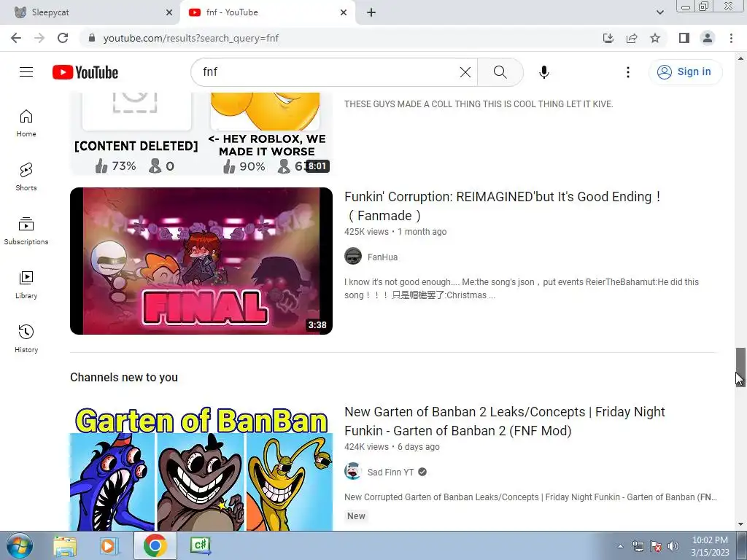The width and height of the screenshot is (747, 560).
Task: Share this page via the address bar icon
Action: coord(632,38)
